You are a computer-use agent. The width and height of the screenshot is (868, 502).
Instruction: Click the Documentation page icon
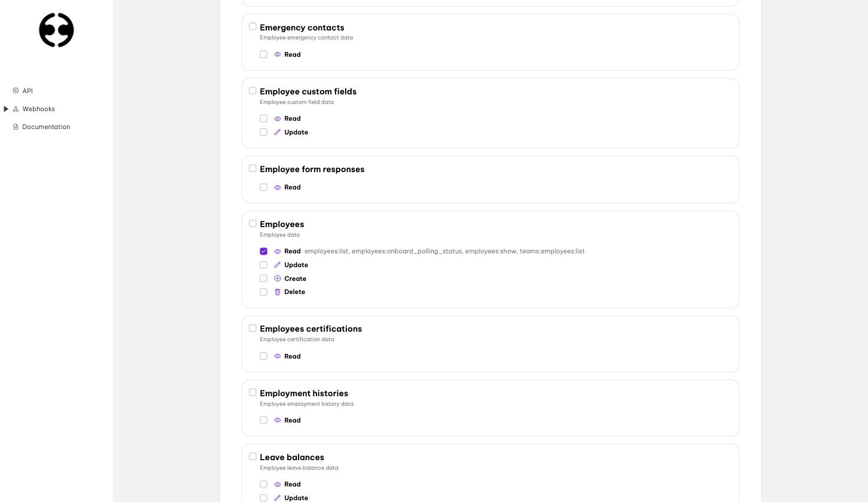pos(16,127)
